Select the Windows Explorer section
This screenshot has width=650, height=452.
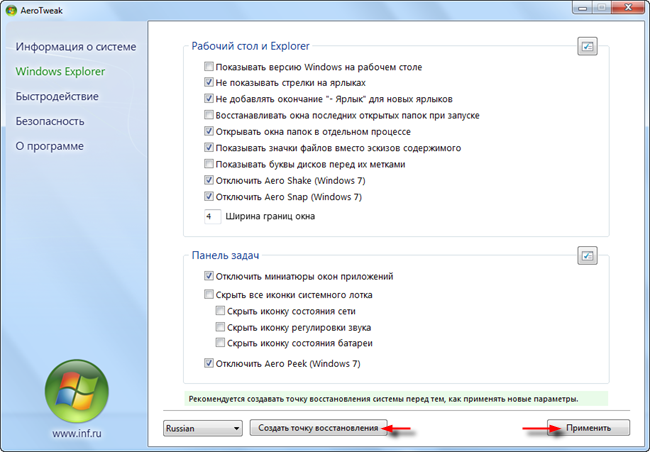point(60,71)
